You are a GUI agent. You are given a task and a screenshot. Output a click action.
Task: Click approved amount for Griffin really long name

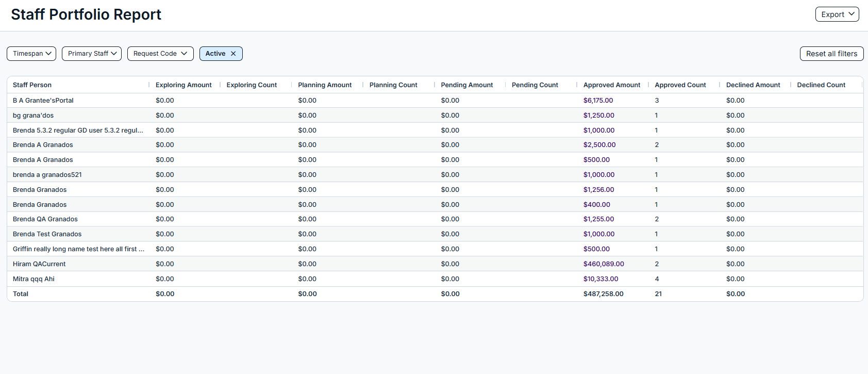pos(596,249)
